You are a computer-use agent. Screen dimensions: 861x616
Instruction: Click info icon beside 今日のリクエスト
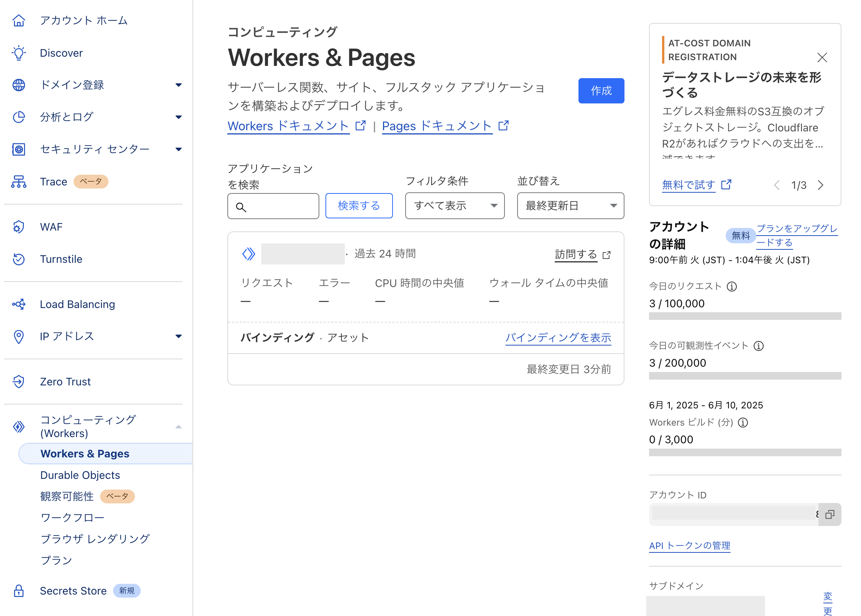coord(731,286)
